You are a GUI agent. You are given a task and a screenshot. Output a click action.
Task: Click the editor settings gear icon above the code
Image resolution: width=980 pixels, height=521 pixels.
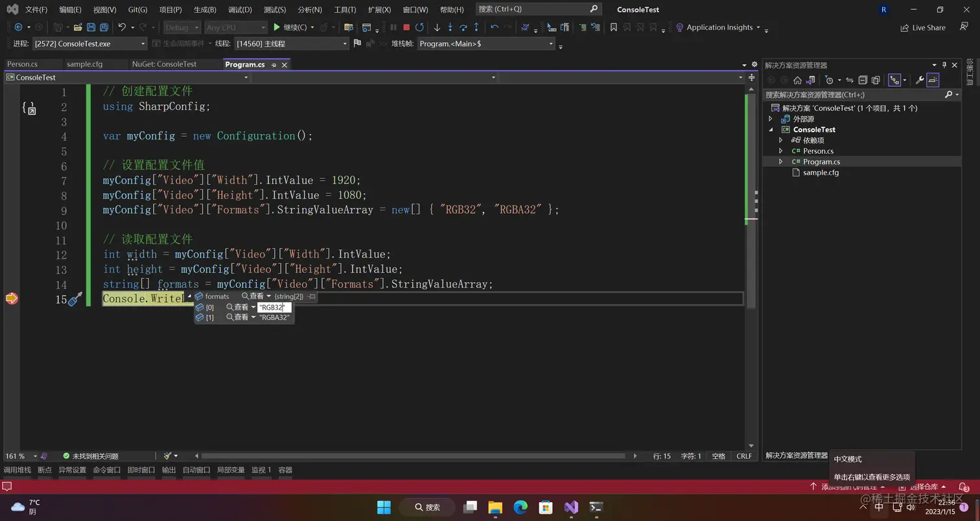coord(754,65)
